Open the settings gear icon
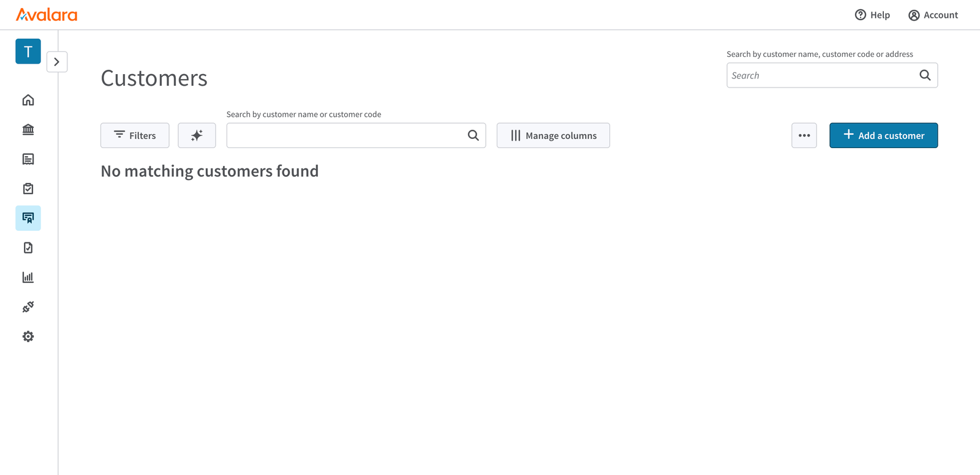 28,337
